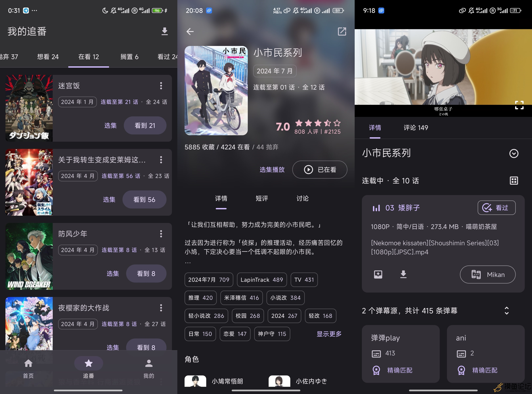Viewport: 532px width, 394px height.
Task: Tap the ani danmaku source card
Action: tap(486, 354)
